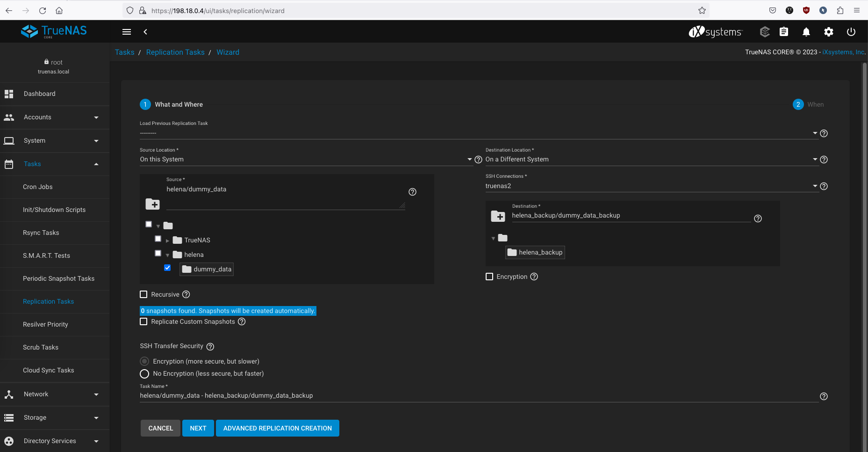Image resolution: width=868 pixels, height=452 pixels.
Task: Click the Encryption help icon
Action: click(534, 277)
